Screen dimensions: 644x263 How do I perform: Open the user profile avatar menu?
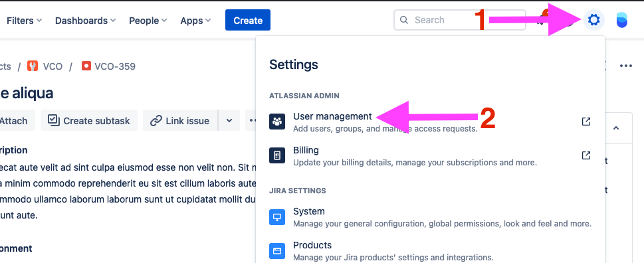tap(622, 20)
